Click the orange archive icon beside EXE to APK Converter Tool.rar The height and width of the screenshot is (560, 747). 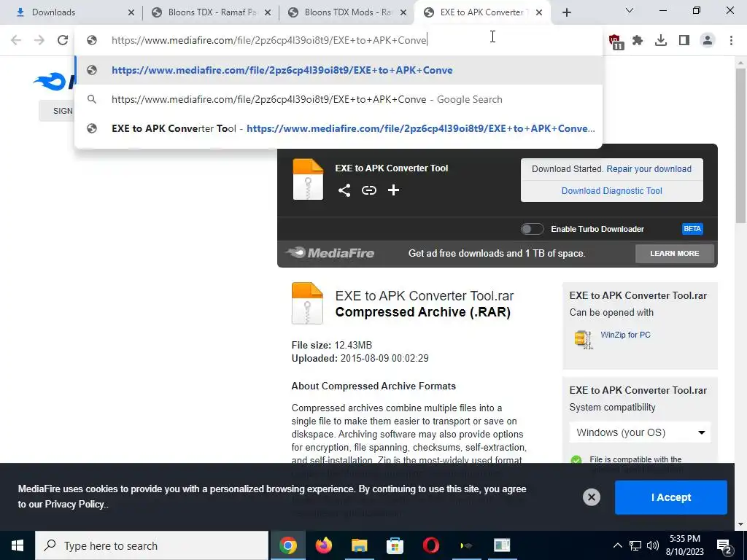click(x=307, y=303)
